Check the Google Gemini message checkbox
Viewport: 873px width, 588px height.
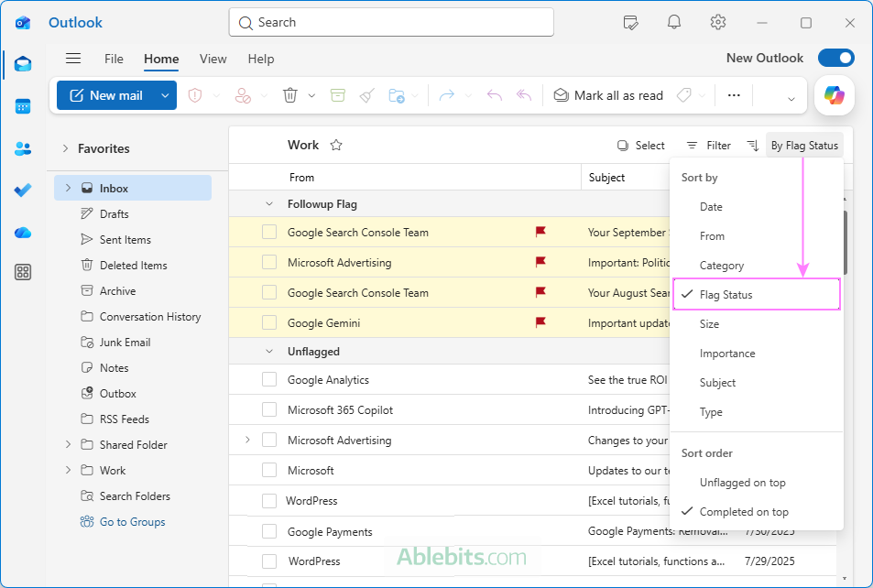coord(269,323)
